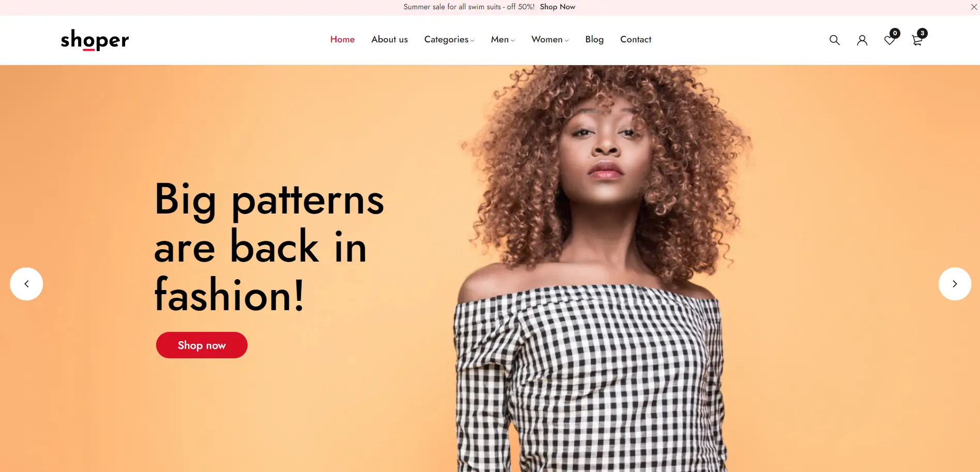The height and width of the screenshot is (472, 980).
Task: Go to previous slide arrow
Action: pyautogui.click(x=26, y=284)
